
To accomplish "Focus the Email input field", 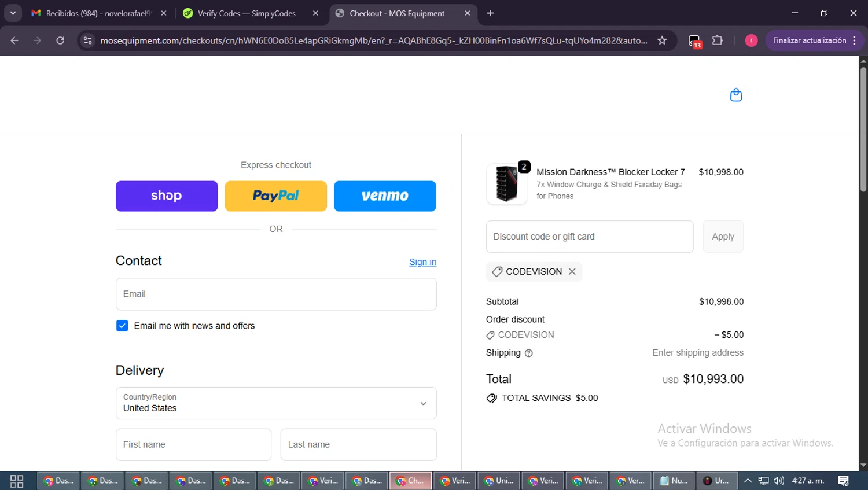I will click(x=276, y=294).
